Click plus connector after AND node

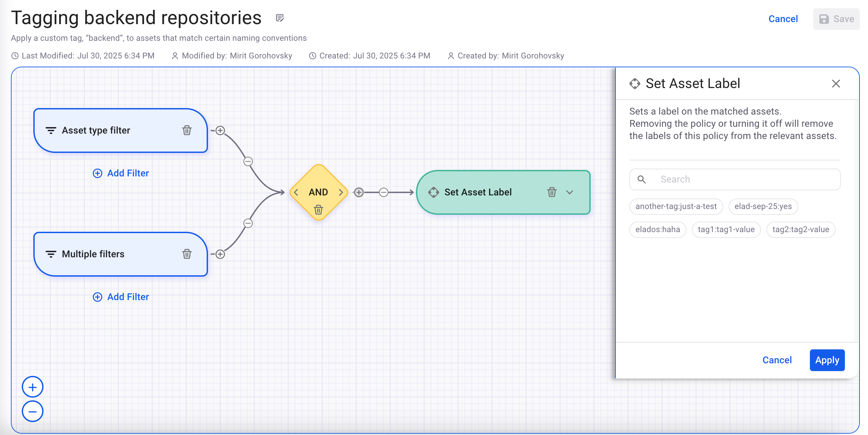(x=359, y=192)
